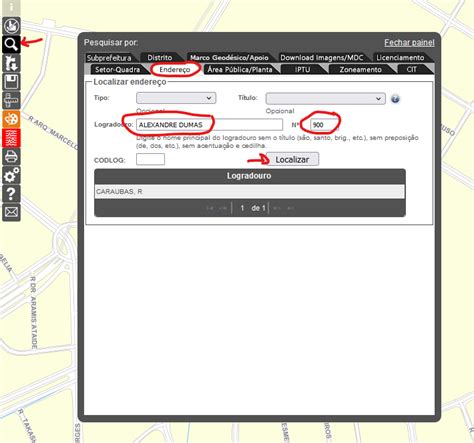Click the blue help icon beside Título

pos(395,99)
